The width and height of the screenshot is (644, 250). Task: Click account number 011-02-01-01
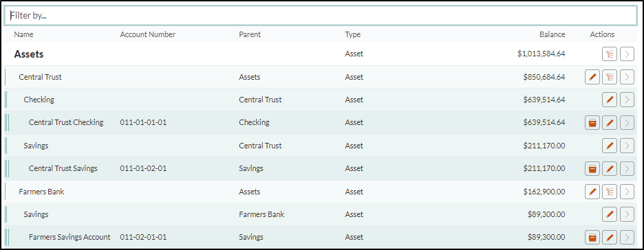(x=143, y=237)
